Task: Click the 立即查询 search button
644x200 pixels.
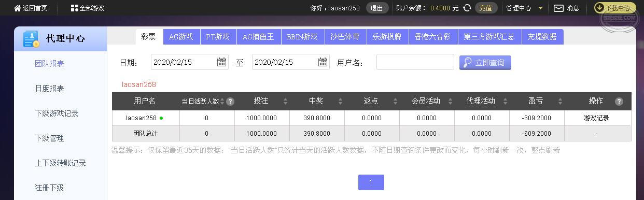Action: (485, 63)
